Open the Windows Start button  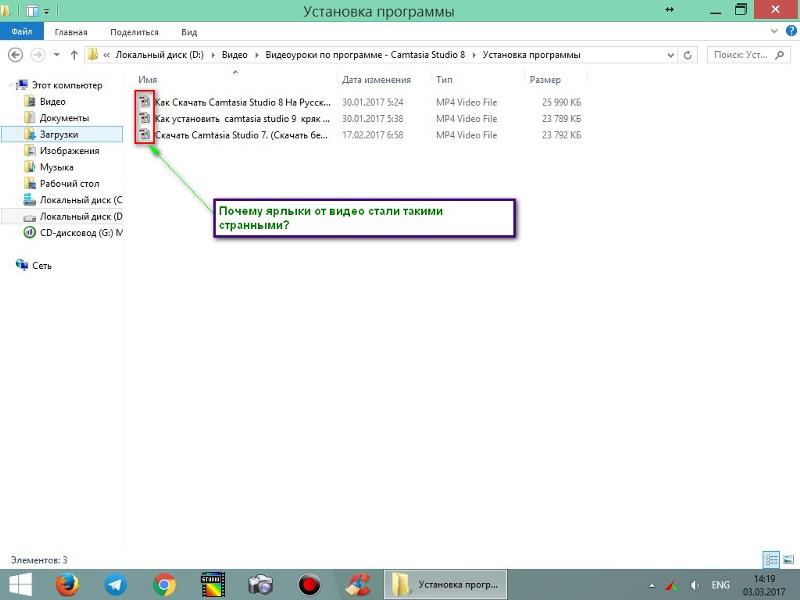point(20,585)
